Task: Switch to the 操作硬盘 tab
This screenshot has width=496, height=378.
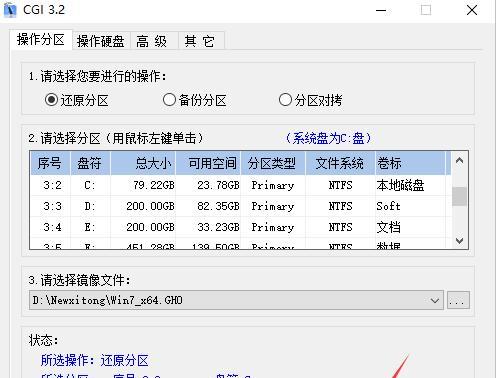Action: 101,41
